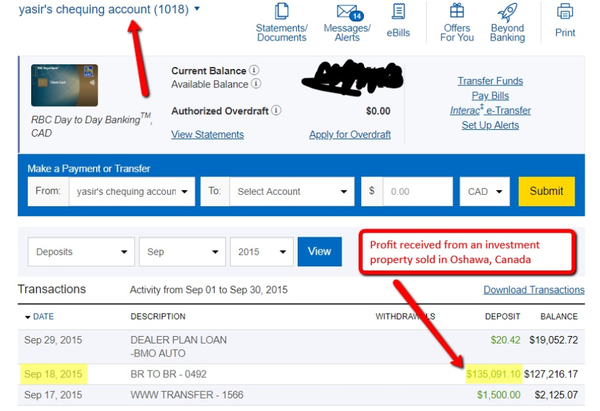
Task: Click Authorized Overdraft info icon
Action: point(276,111)
